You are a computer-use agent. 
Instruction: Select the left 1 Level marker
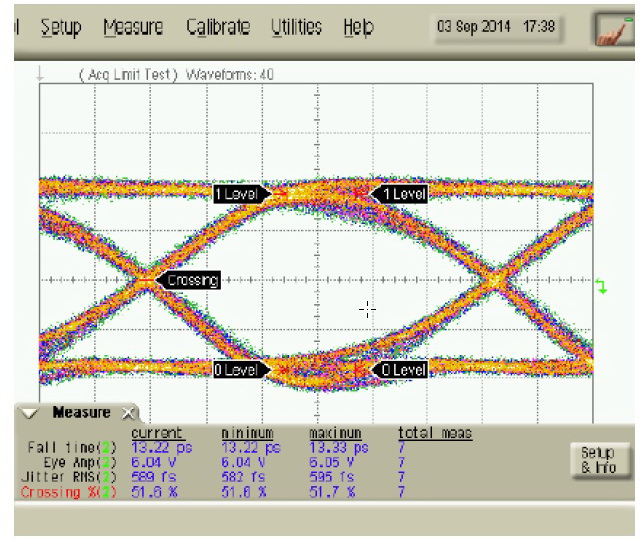(x=241, y=193)
